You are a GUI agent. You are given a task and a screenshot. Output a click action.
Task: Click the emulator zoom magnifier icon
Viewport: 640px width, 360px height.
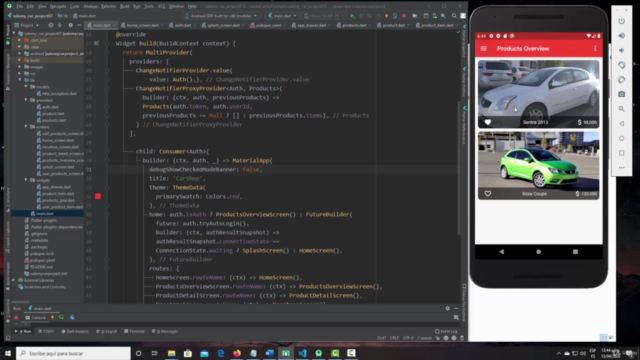click(x=621, y=109)
